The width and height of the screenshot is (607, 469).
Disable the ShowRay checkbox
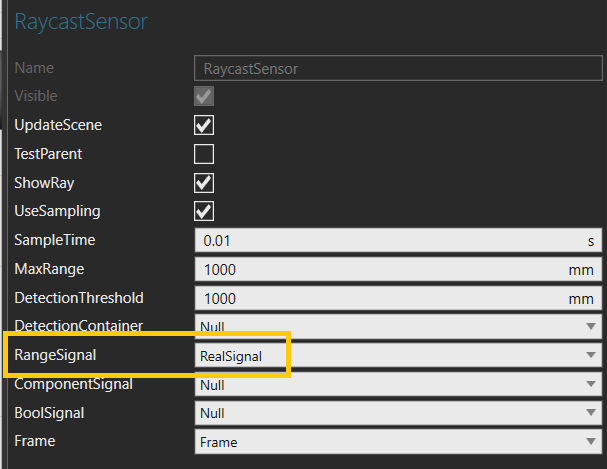[x=204, y=184]
